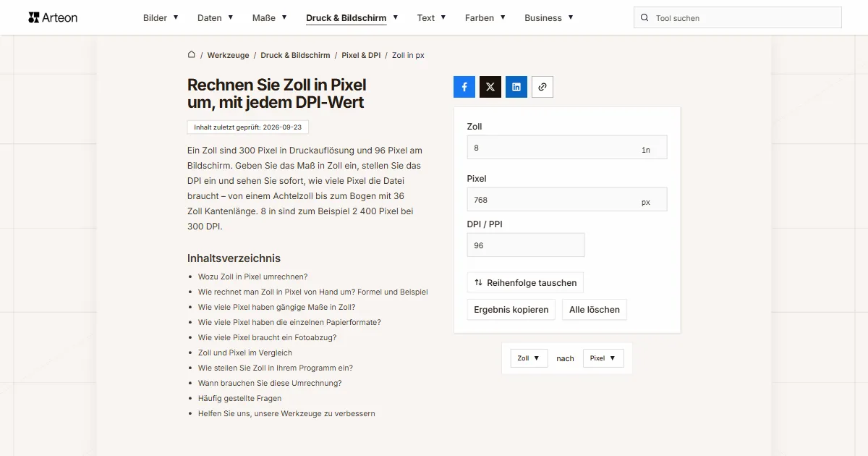
Task: Jump to Fotoabzug pixel section
Action: (x=268, y=337)
